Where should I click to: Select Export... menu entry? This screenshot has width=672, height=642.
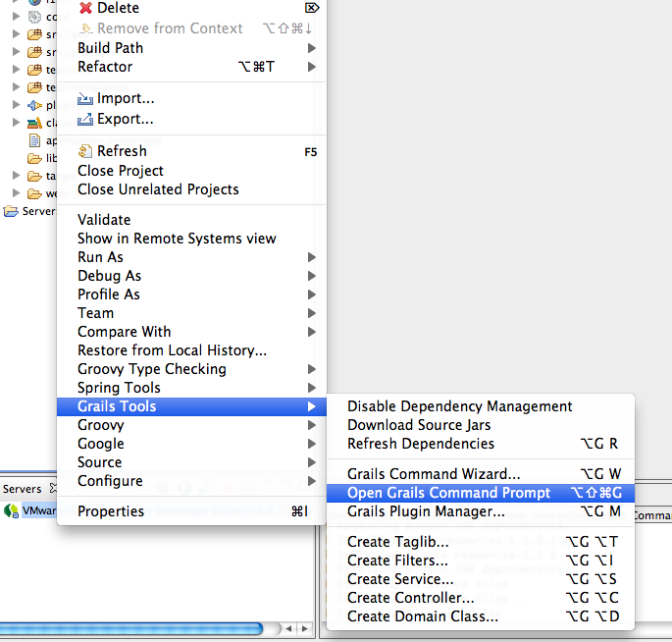click(x=191, y=119)
